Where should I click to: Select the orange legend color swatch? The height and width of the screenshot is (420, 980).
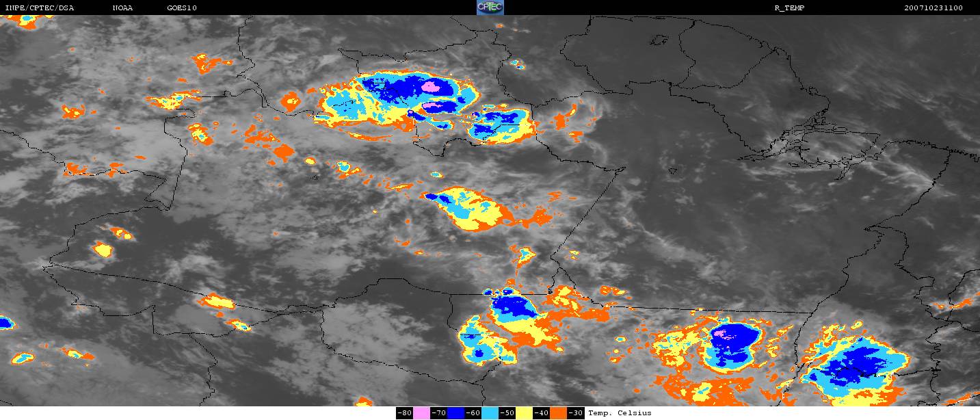click(559, 413)
